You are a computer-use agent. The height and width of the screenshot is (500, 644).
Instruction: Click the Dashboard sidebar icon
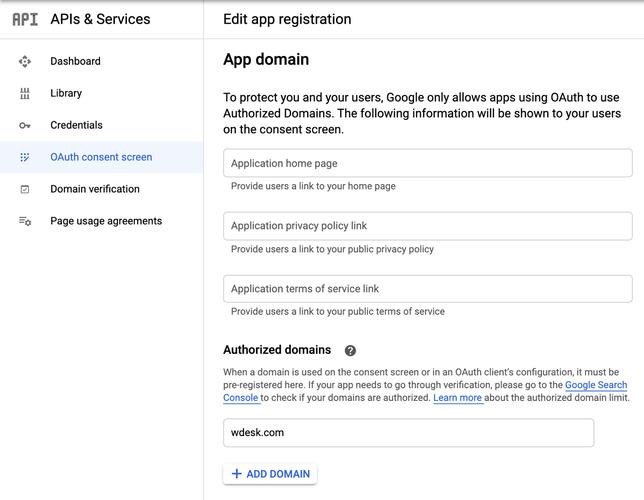[x=25, y=61]
